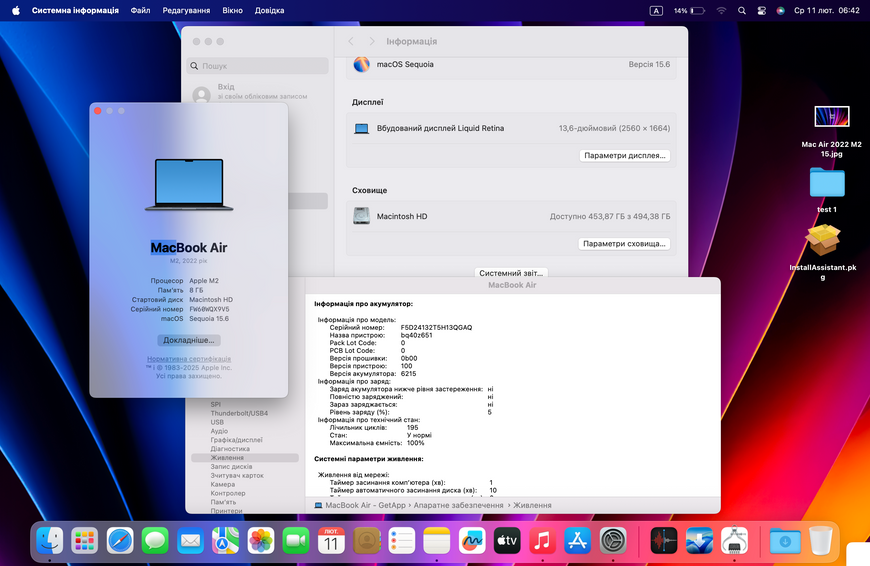Image resolution: width=870 pixels, height=566 pixels.
Task: Click macOS installer icon in the Dock
Action: (x=699, y=540)
